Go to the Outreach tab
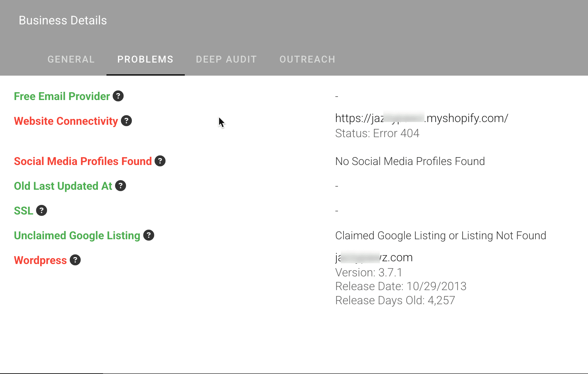588x374 pixels. [x=307, y=59]
